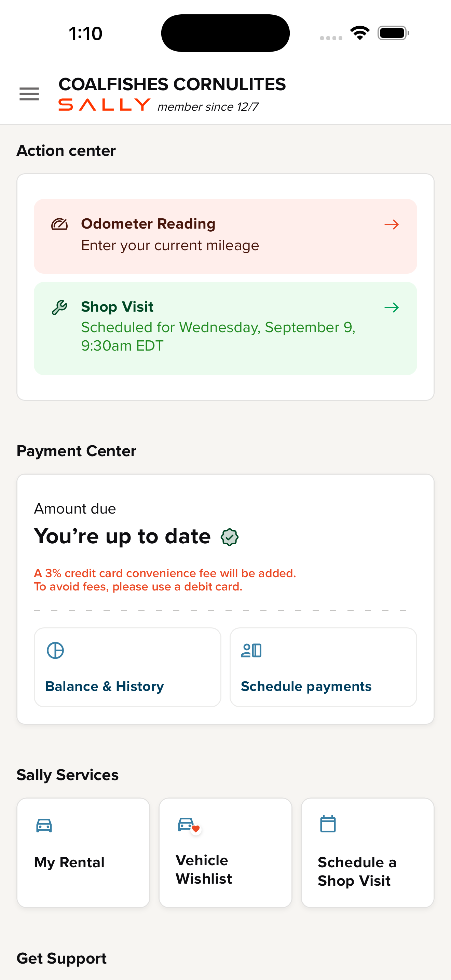Screen dimensions: 451x980
Task: Open the My Rental card
Action: [x=83, y=853]
